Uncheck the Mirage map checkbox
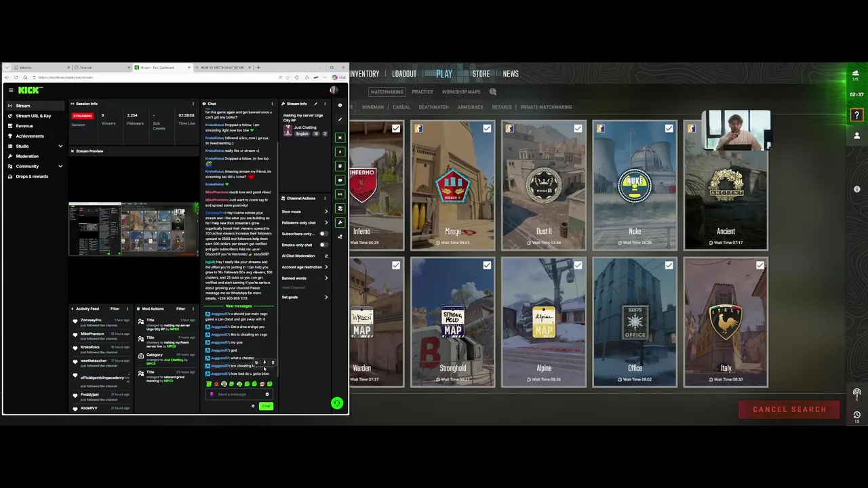 pyautogui.click(x=487, y=128)
